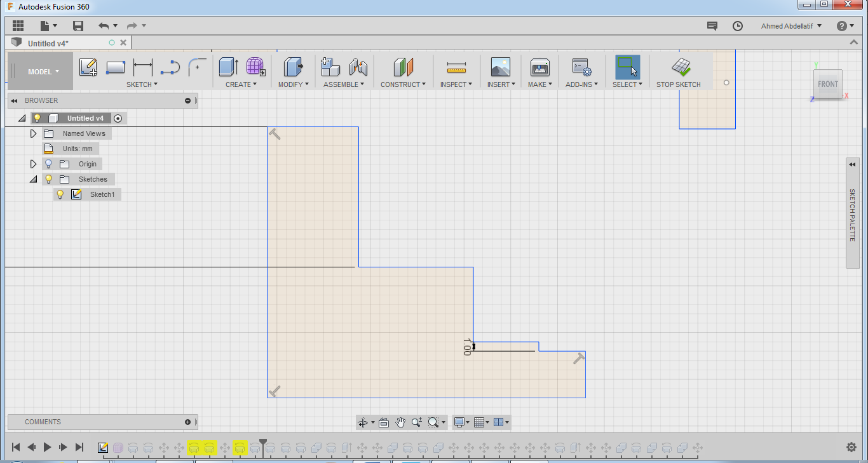Select the Units: mm browser item
Screen dimensions: 868x463
tap(71, 149)
